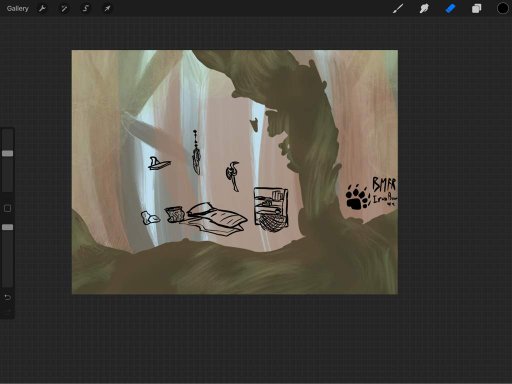
Task: Open the Actions wrench menu
Action: click(x=42, y=8)
